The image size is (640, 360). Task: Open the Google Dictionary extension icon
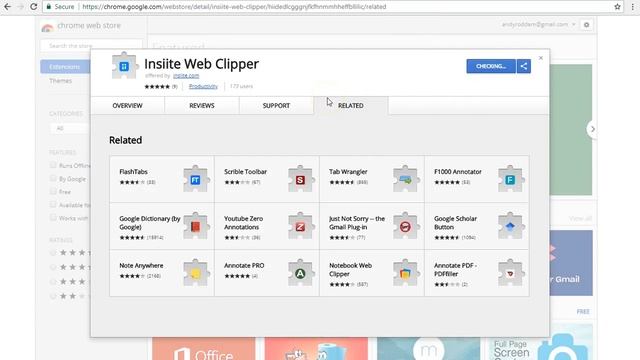click(x=196, y=226)
